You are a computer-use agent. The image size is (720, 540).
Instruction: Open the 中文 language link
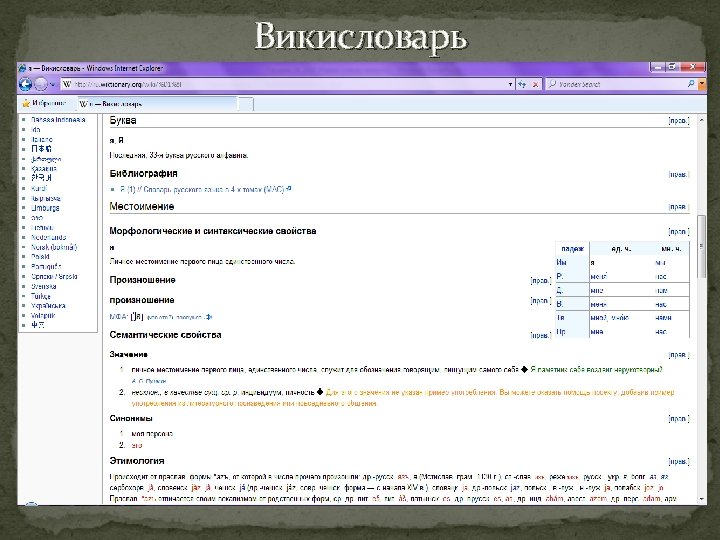[x=38, y=325]
